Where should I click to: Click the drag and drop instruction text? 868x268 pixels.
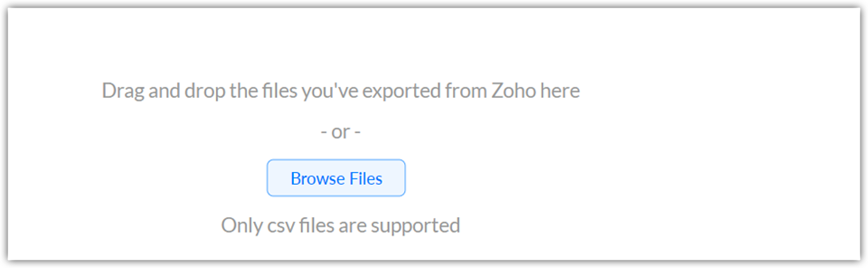tap(340, 91)
